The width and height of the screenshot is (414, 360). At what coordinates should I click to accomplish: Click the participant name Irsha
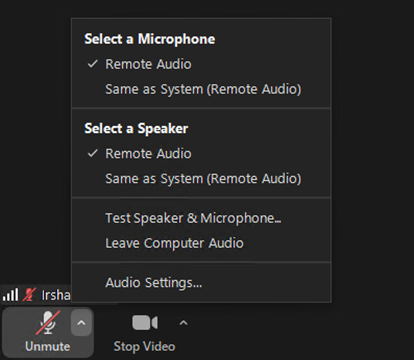pos(56,295)
